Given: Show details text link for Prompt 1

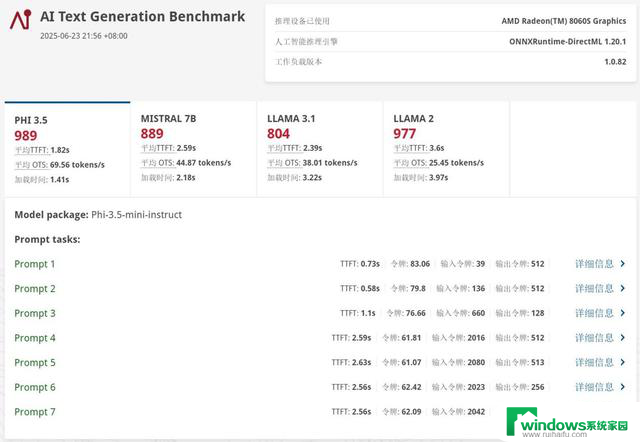Looking at the screenshot, I should click(x=594, y=264).
